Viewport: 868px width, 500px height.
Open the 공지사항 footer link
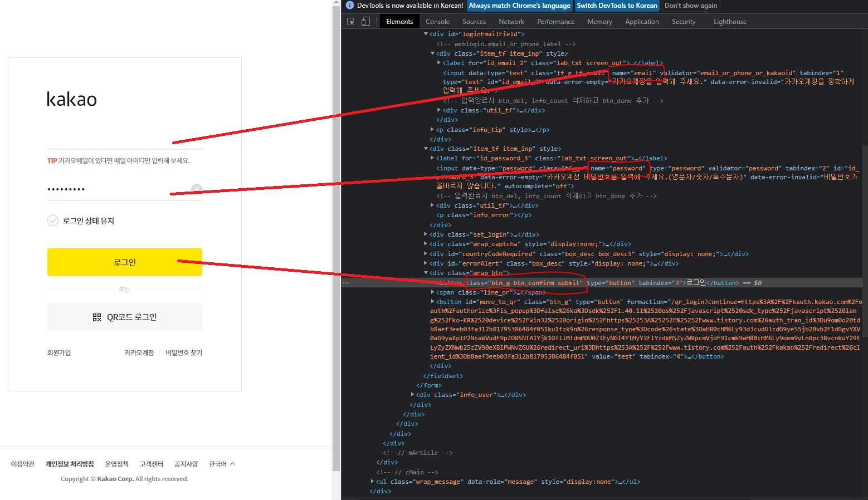coord(186,464)
